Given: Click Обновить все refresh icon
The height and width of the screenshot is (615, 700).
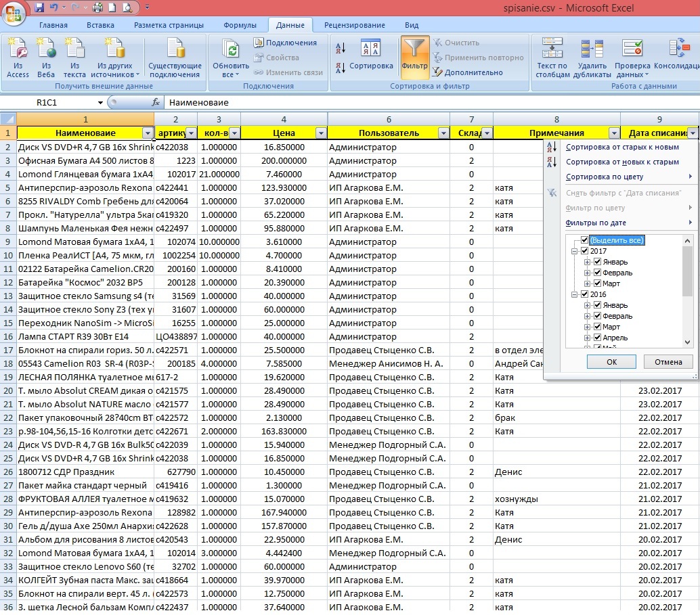Looking at the screenshot, I should pos(231,49).
